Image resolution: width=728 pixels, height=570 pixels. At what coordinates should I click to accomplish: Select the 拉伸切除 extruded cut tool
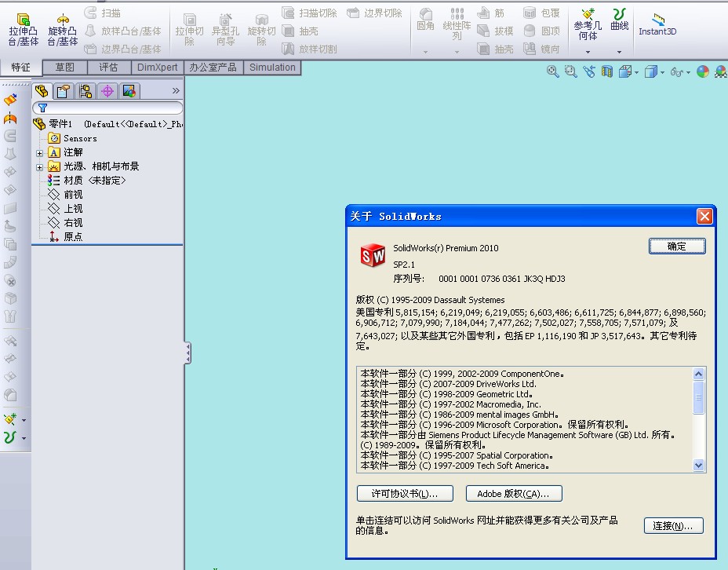point(189,30)
